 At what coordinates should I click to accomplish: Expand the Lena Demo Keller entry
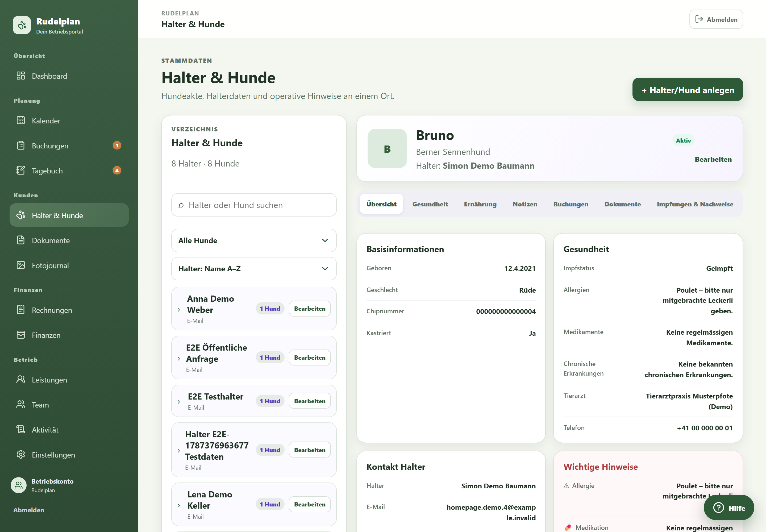(179, 506)
